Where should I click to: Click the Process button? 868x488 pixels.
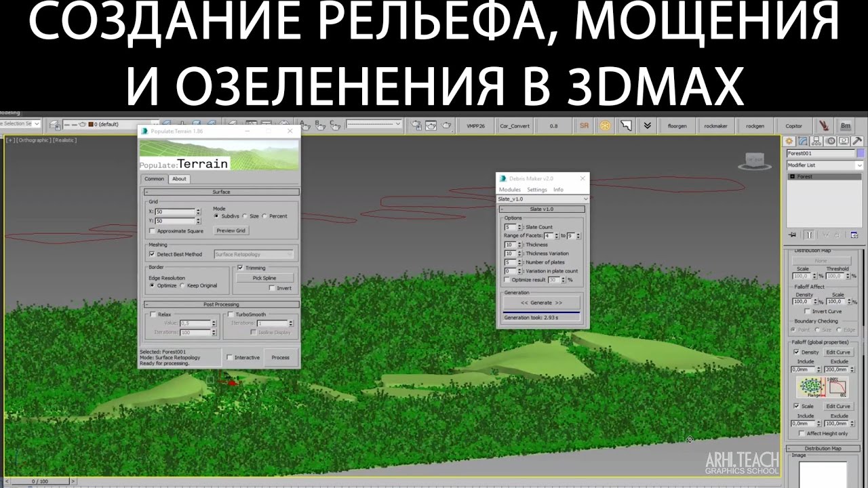coord(280,357)
